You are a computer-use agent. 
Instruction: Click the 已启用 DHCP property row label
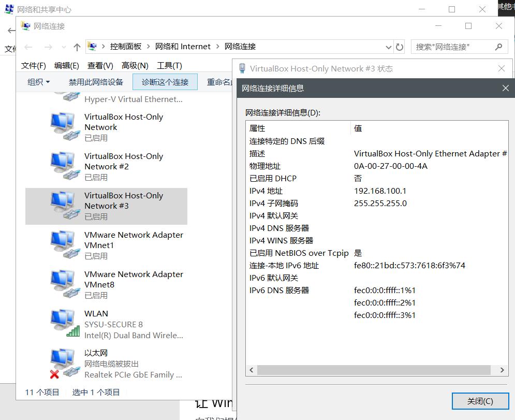(x=273, y=179)
